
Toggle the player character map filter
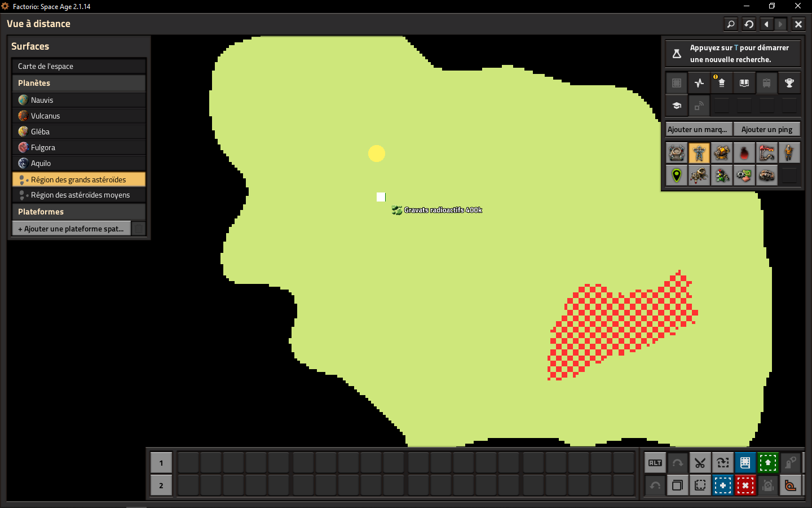(x=789, y=153)
